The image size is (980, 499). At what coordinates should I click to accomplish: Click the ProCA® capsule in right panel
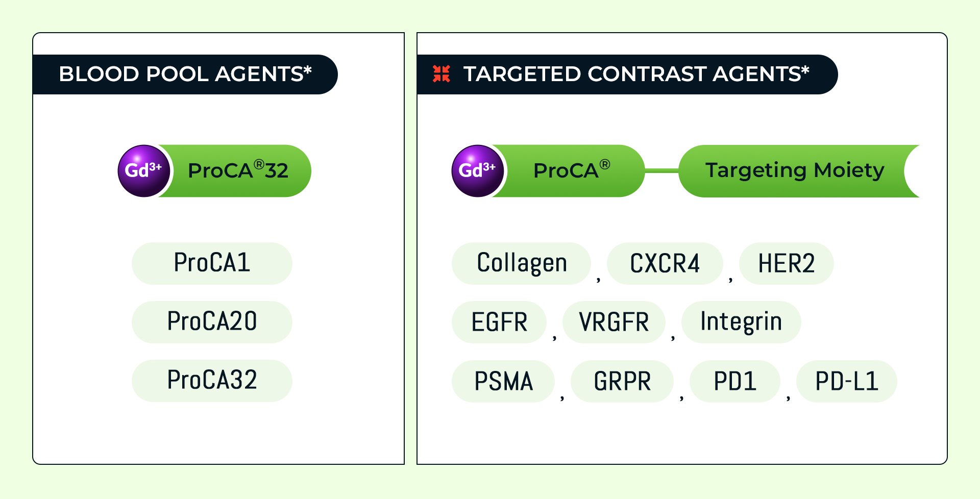571,171
